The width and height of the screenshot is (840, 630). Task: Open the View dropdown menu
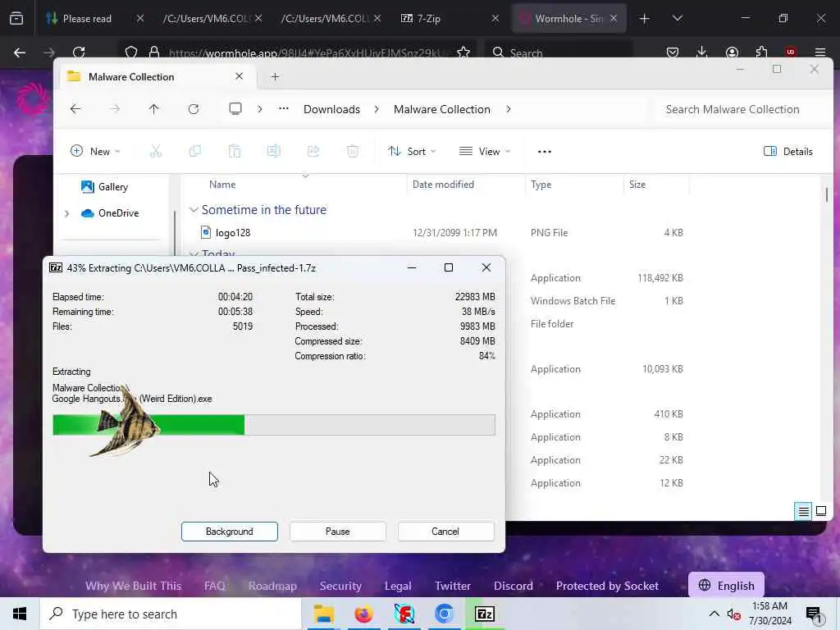click(x=485, y=152)
